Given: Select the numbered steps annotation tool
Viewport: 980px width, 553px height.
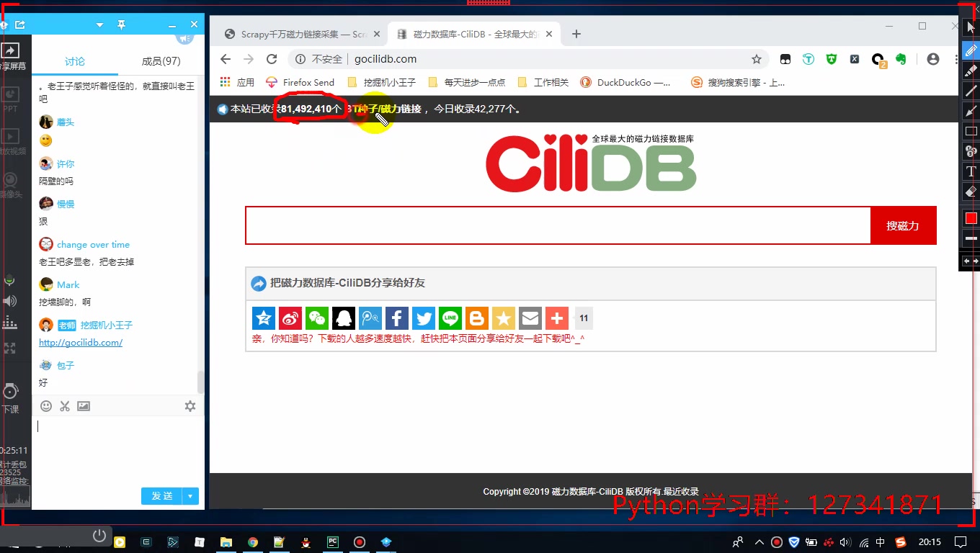Looking at the screenshot, I should 971,151.
